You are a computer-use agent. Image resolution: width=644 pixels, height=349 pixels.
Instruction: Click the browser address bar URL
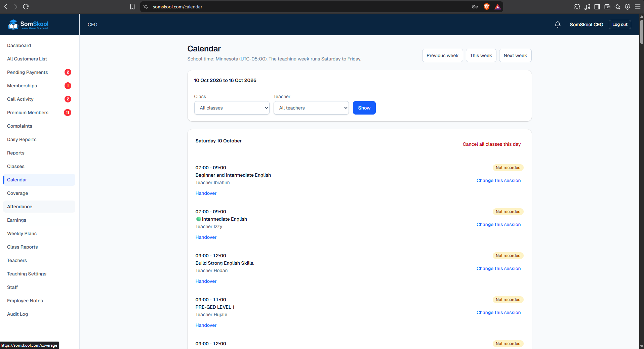(x=177, y=7)
